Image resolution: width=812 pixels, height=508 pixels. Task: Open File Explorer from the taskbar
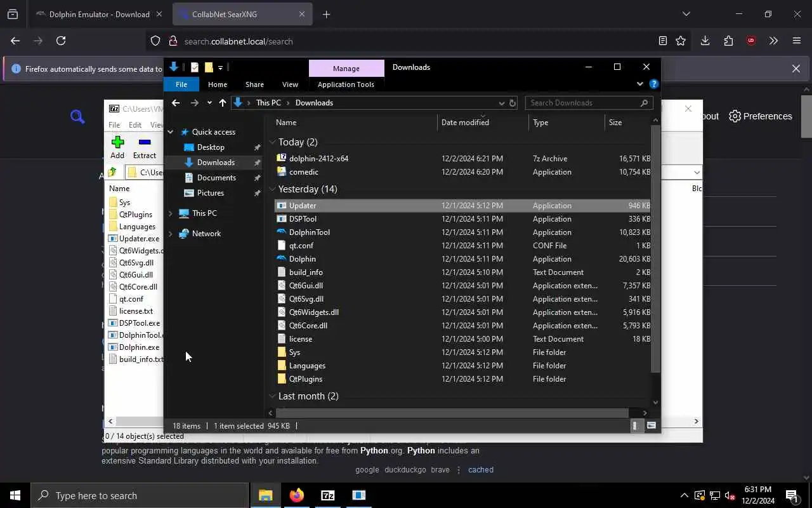click(x=265, y=495)
